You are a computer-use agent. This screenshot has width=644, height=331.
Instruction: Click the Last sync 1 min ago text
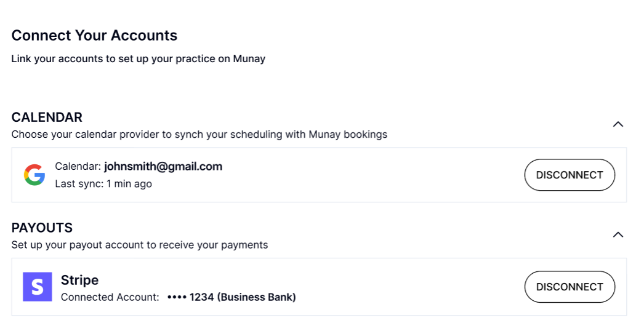[x=103, y=183]
